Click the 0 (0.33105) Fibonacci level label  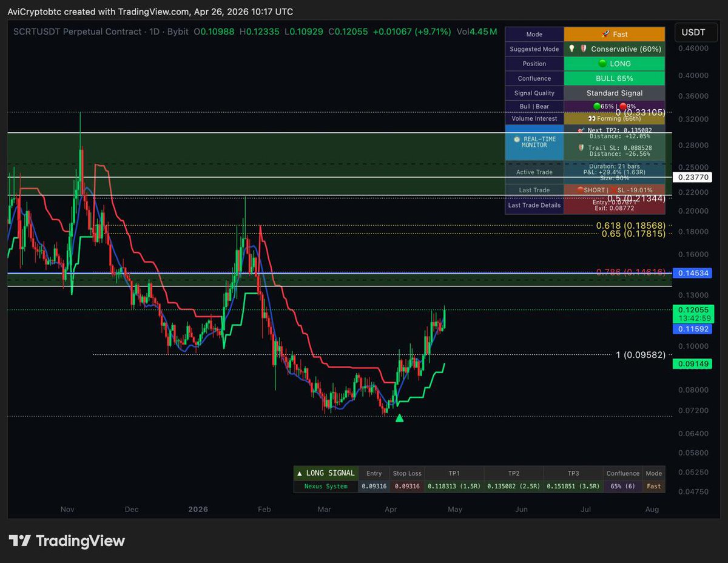[x=641, y=112]
